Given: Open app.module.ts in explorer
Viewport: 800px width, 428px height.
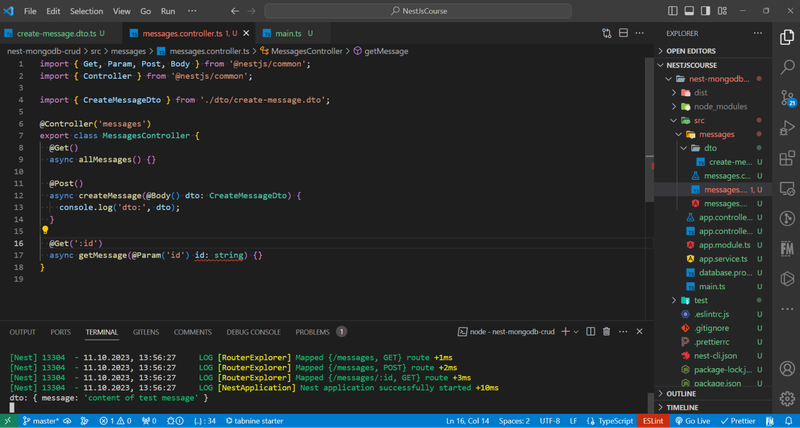Looking at the screenshot, I should tap(724, 245).
